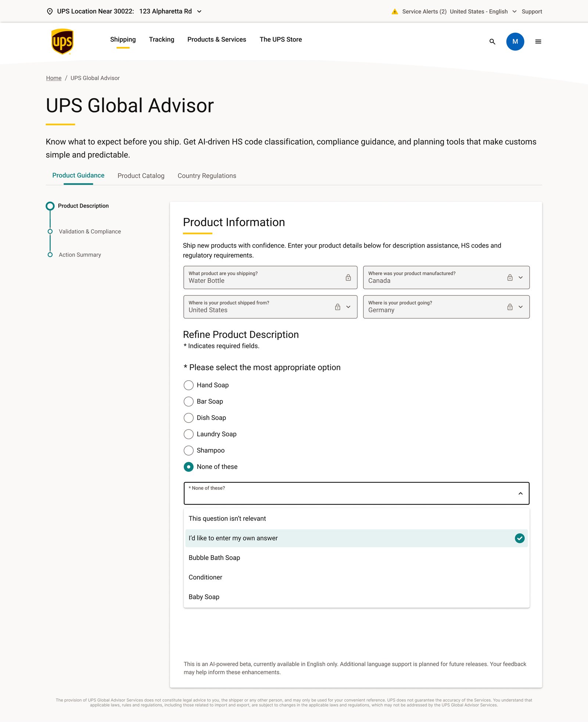Click the Action Summary step dot
Screen dimensions: 588x722
point(50,255)
